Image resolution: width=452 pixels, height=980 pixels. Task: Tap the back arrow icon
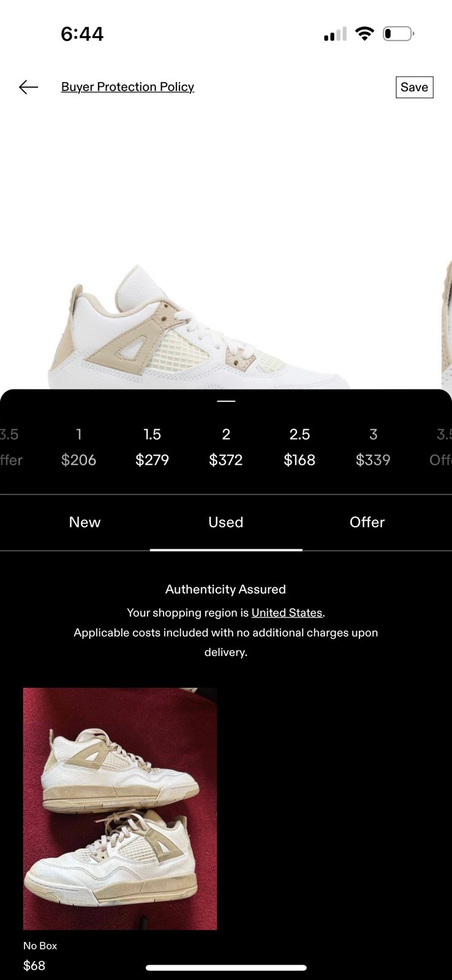point(28,87)
